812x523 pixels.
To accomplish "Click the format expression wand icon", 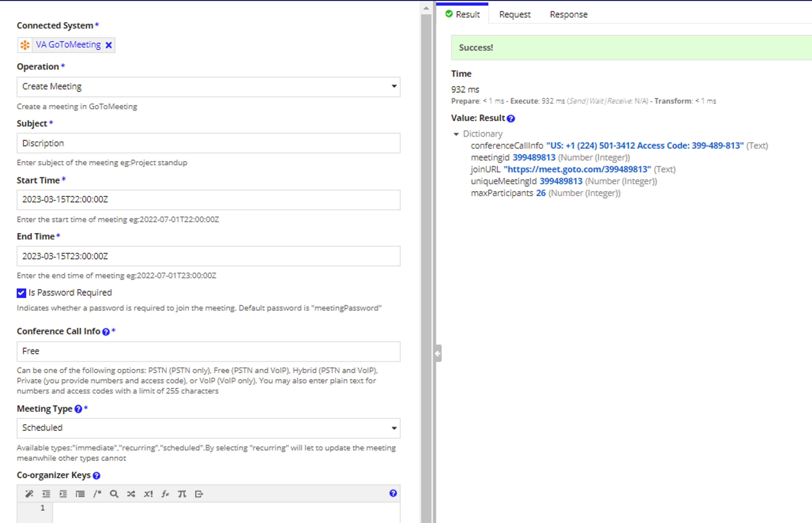I will click(x=29, y=494).
